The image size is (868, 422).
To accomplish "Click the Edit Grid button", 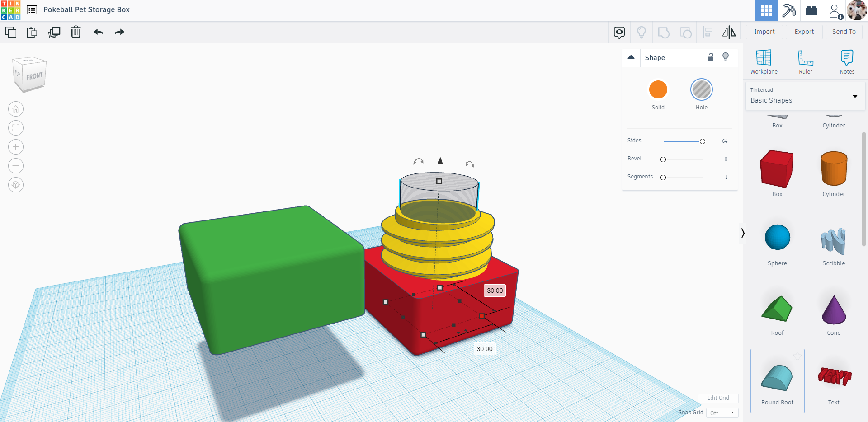I will pos(718,398).
